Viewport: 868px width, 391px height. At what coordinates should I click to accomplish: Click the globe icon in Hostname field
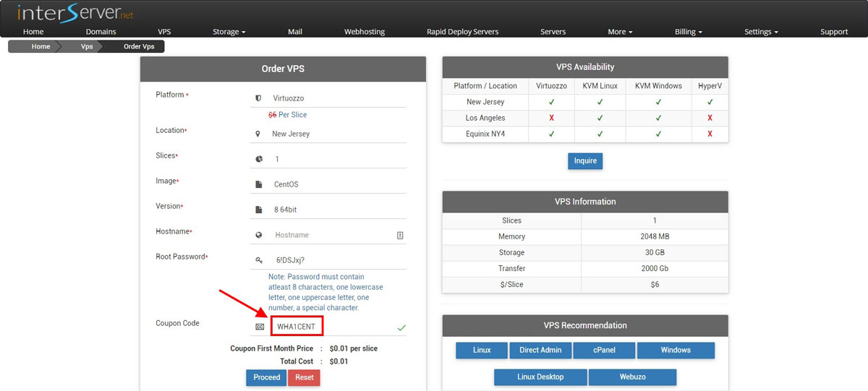258,235
